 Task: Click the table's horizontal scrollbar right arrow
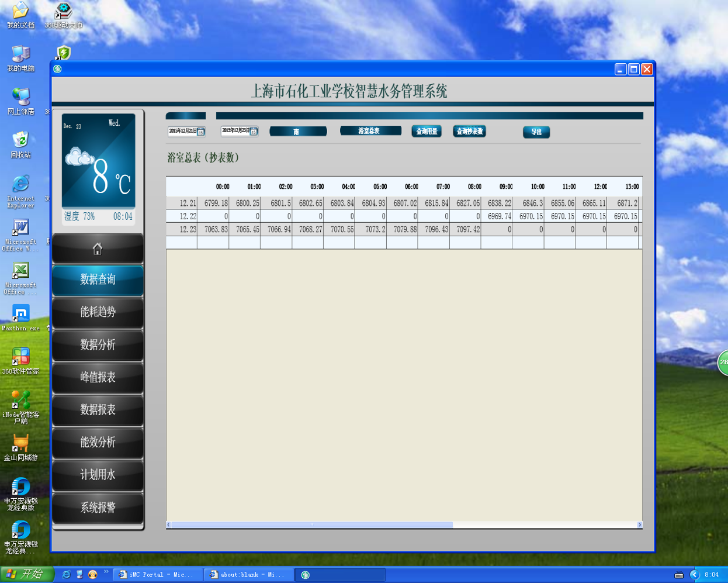(639, 525)
